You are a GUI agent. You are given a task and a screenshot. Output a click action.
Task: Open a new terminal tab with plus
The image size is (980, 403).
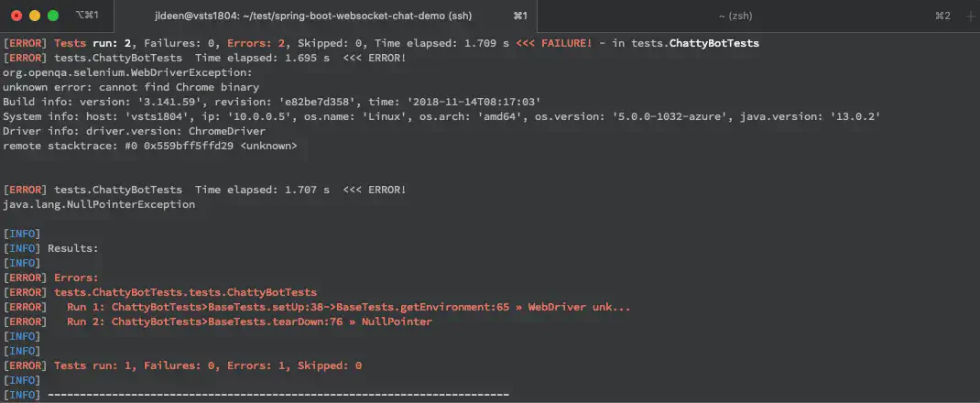pyautogui.click(x=969, y=16)
